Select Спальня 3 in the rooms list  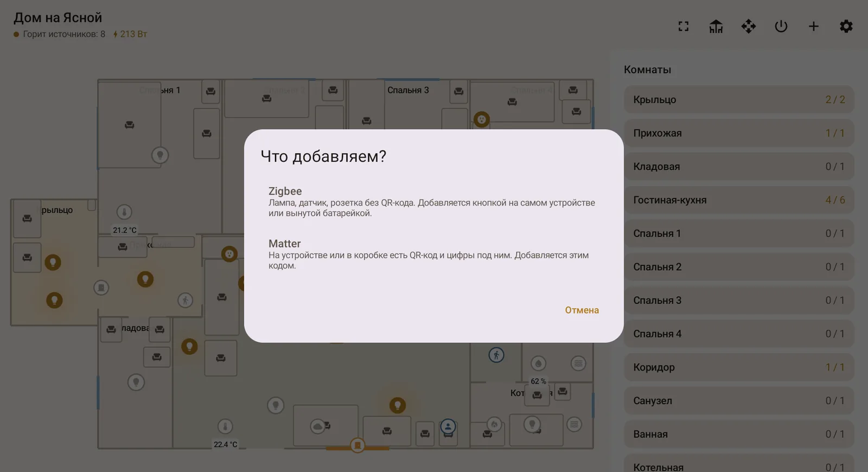click(739, 301)
